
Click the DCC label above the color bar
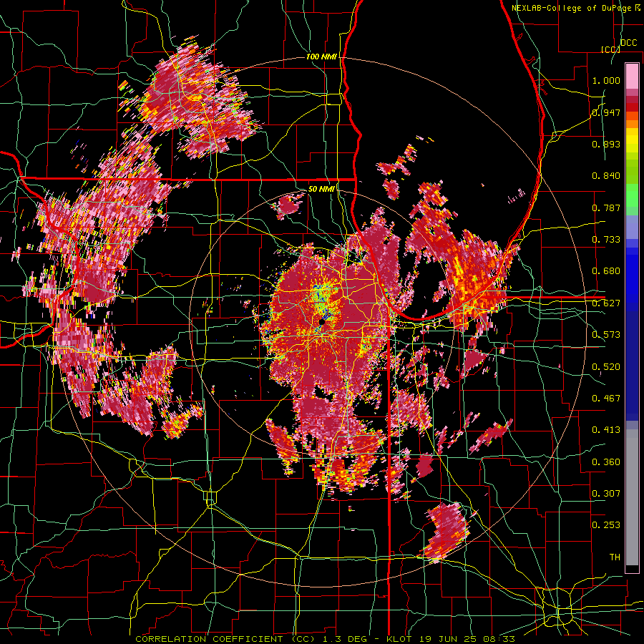pyautogui.click(x=629, y=43)
